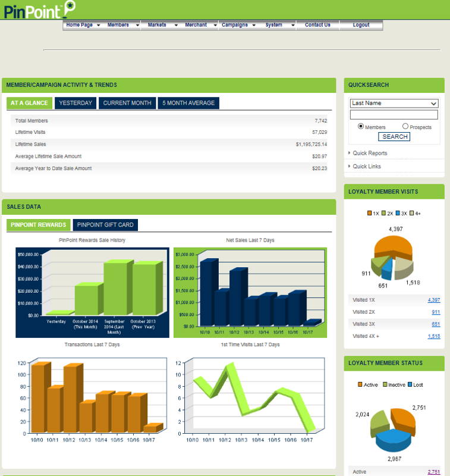
Task: Open the Home Page menu
Action: pyautogui.click(x=80, y=25)
